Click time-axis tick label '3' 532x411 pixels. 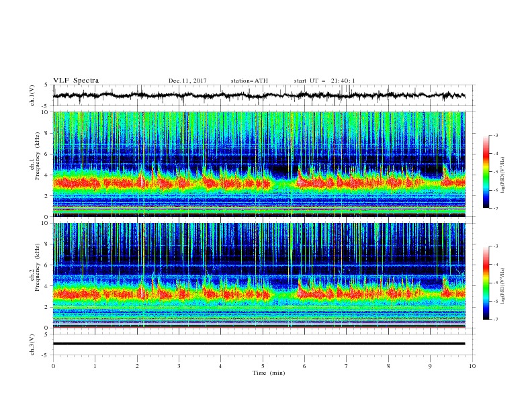[x=179, y=366]
